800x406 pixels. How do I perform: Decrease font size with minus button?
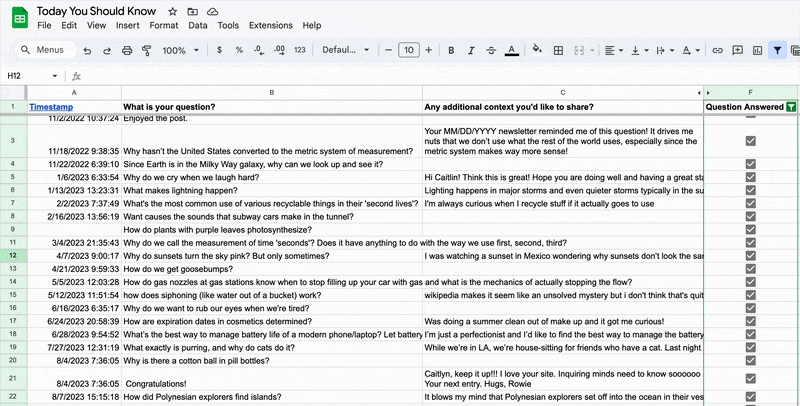tap(389, 50)
